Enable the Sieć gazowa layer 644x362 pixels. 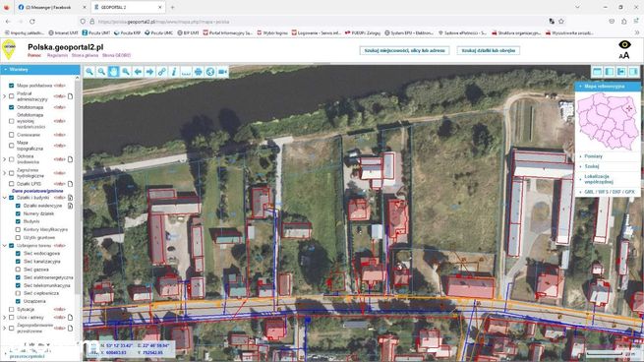[18, 270]
